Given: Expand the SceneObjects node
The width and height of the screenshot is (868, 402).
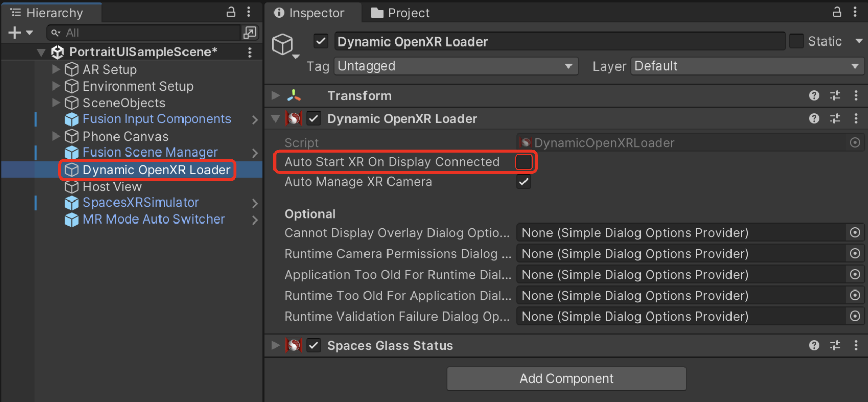Looking at the screenshot, I should coord(56,103).
